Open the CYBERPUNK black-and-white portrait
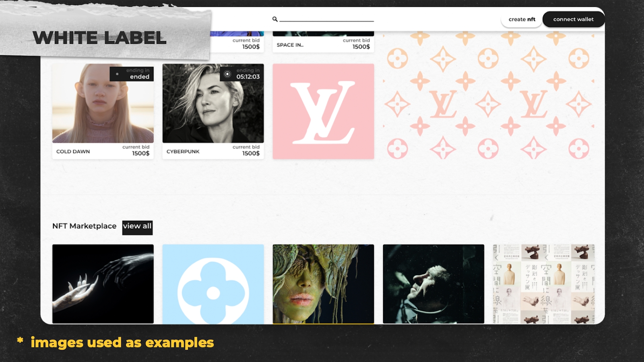 point(213,103)
